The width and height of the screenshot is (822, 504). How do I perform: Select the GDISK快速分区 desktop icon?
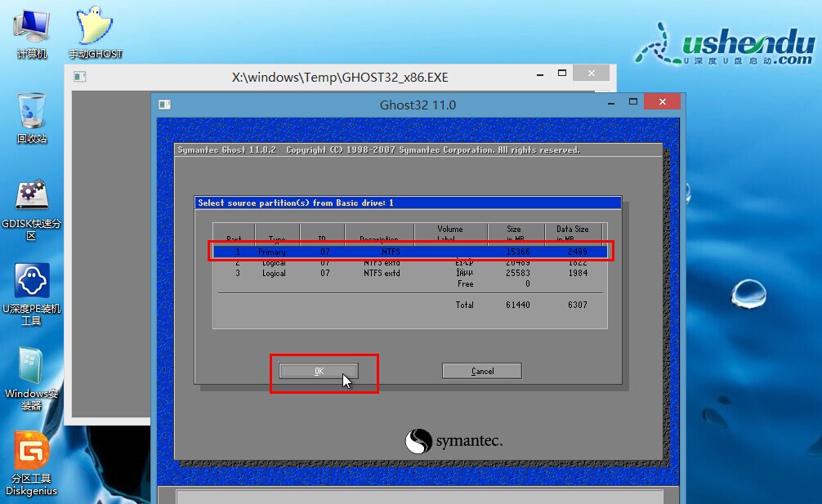[x=31, y=210]
